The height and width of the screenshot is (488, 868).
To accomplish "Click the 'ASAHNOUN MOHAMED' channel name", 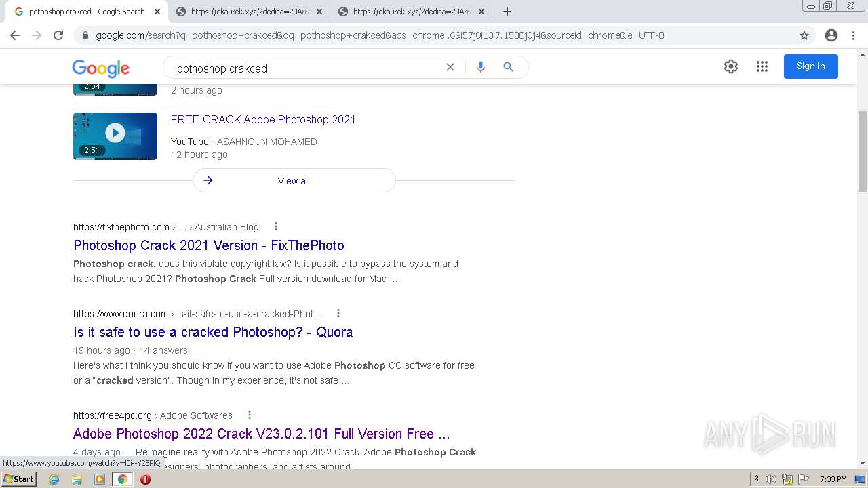I will 267,142.
